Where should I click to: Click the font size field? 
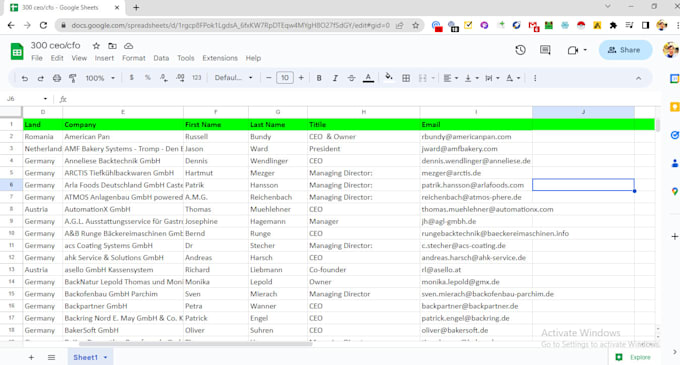pos(284,78)
